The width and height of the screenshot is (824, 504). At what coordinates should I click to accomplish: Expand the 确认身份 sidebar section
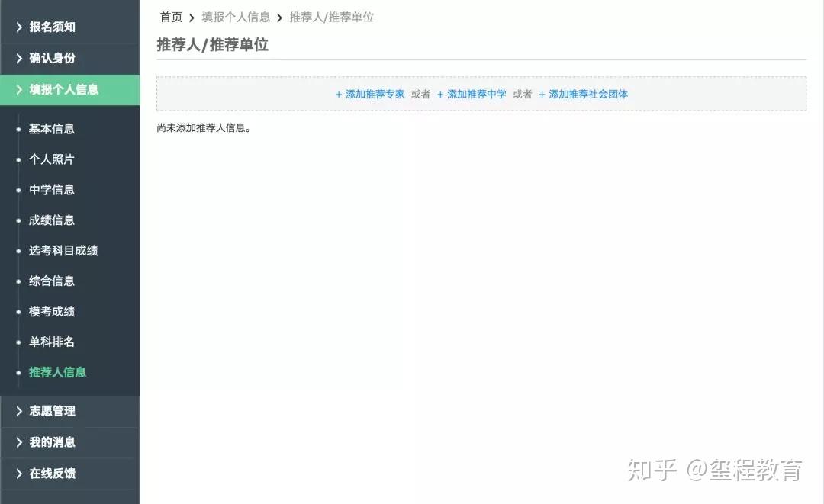pyautogui.click(x=69, y=58)
